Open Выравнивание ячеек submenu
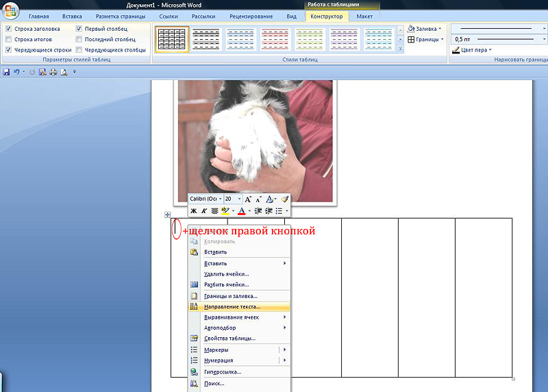The height and width of the screenshot is (392, 548). (x=239, y=317)
